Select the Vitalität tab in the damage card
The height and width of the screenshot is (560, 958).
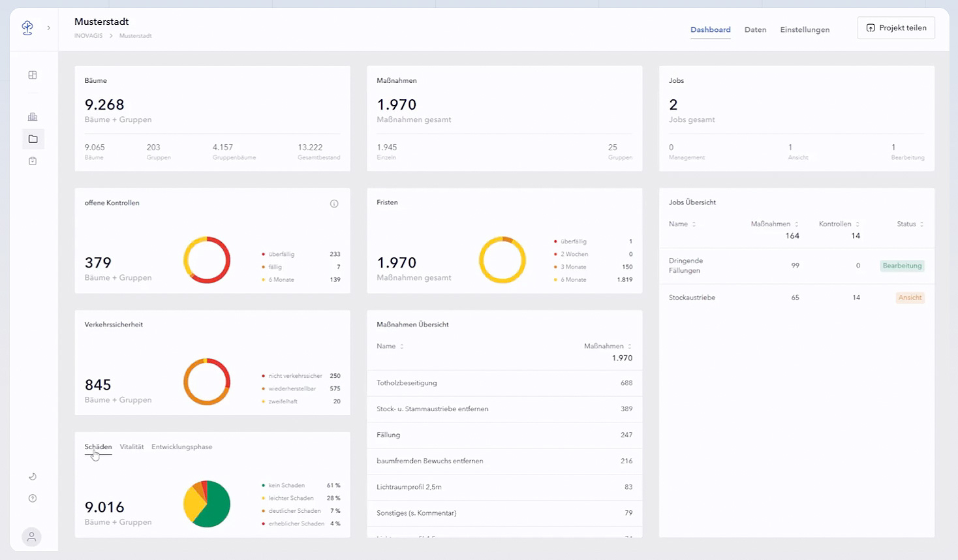click(131, 447)
